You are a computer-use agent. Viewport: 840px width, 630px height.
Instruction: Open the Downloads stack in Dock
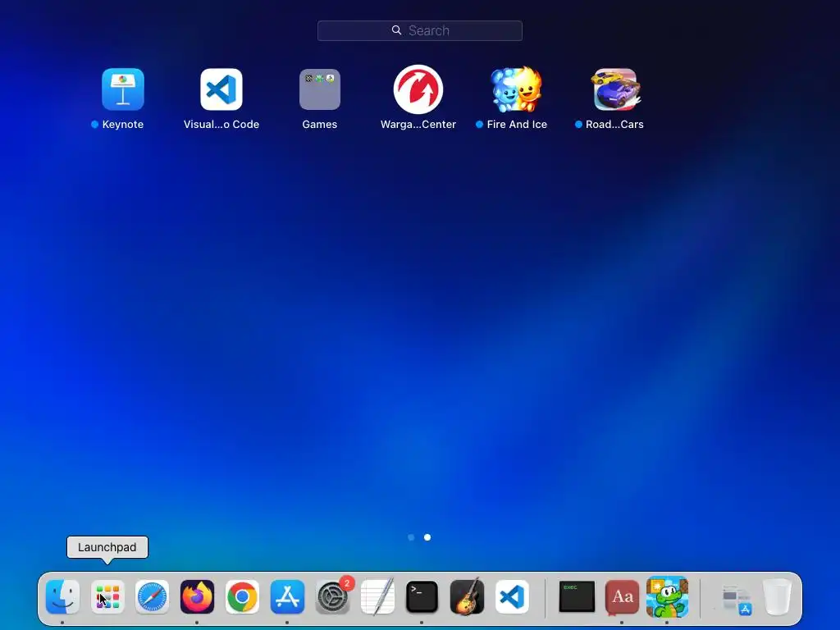736,598
